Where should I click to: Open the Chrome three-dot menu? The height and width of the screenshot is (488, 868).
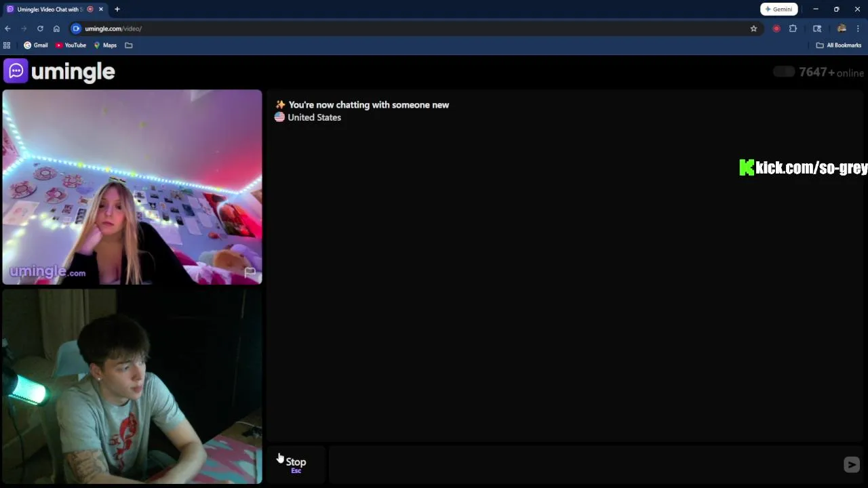point(858,28)
